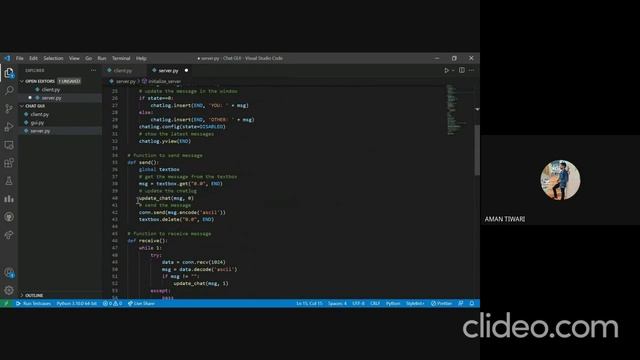The image size is (640, 360).
Task: Open the Live Share view in the activity bar
Action: (9, 235)
